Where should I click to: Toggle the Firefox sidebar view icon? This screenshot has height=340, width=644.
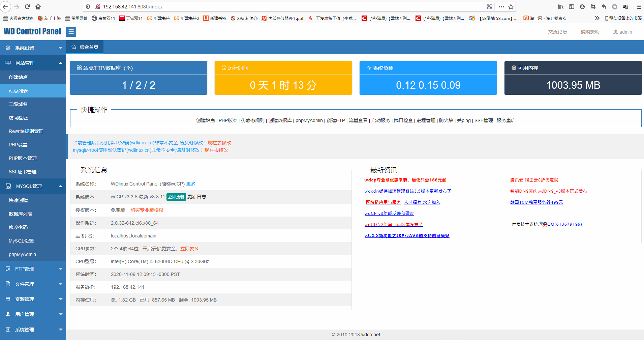572,7
